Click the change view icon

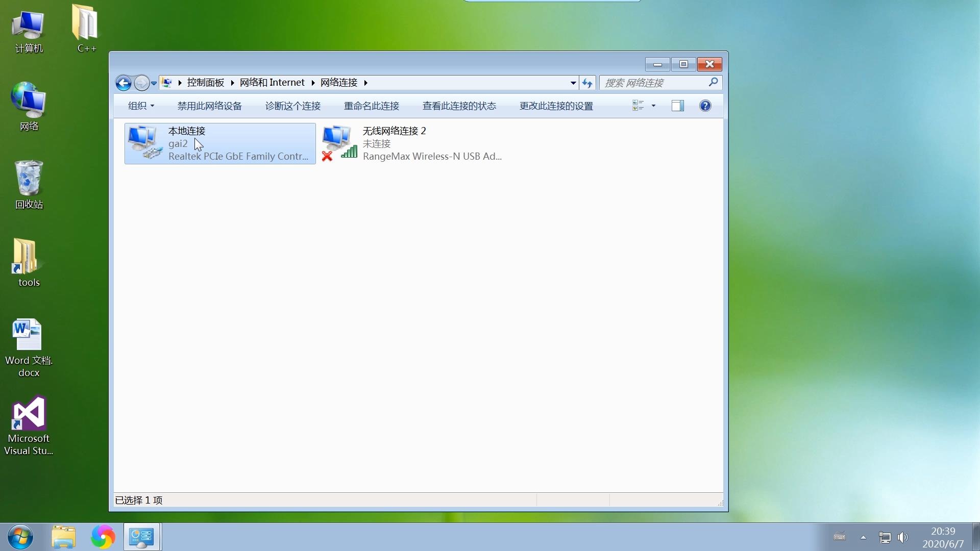click(x=638, y=106)
